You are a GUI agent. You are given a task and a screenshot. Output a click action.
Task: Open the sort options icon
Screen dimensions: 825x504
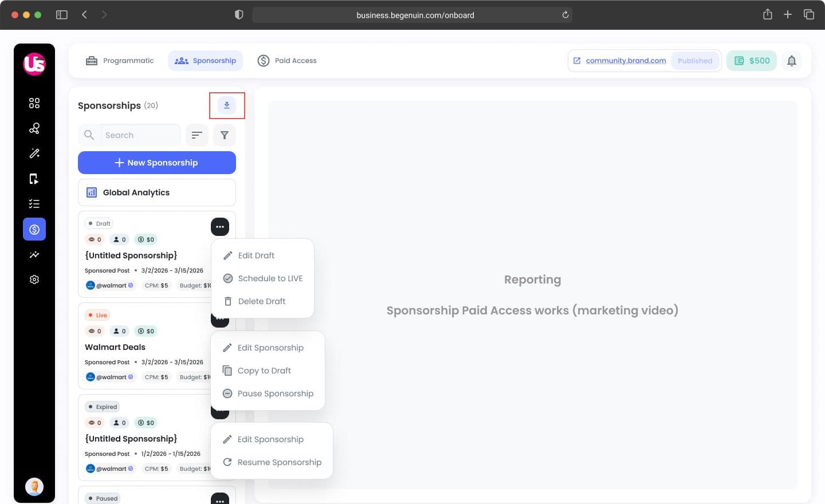click(197, 135)
